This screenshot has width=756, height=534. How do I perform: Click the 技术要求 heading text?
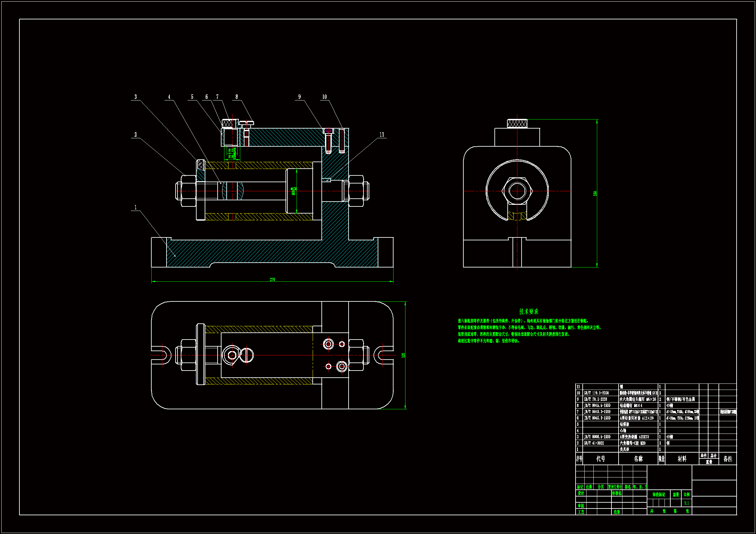click(528, 311)
